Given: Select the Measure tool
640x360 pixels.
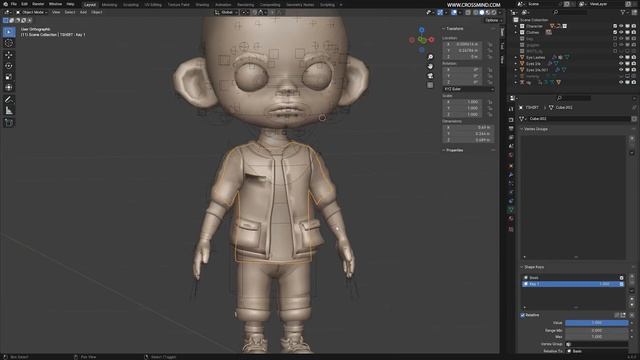Looking at the screenshot, I should pos(9,111).
